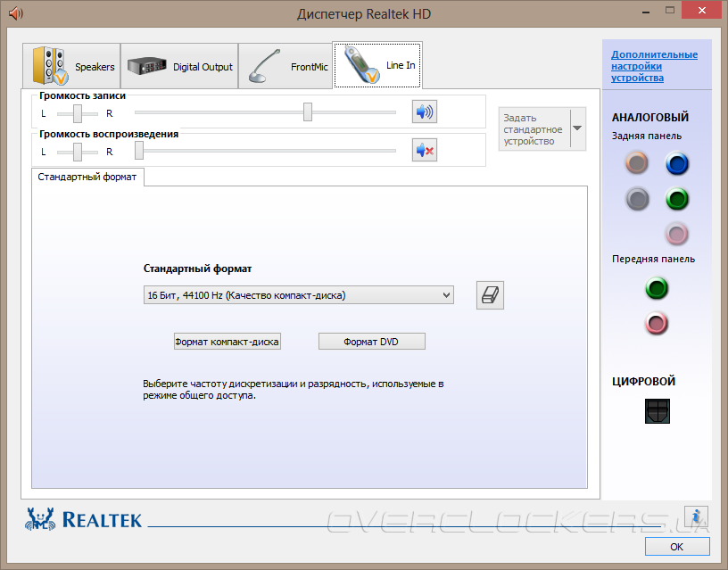Click the Realtek crab logo

(x=40, y=518)
